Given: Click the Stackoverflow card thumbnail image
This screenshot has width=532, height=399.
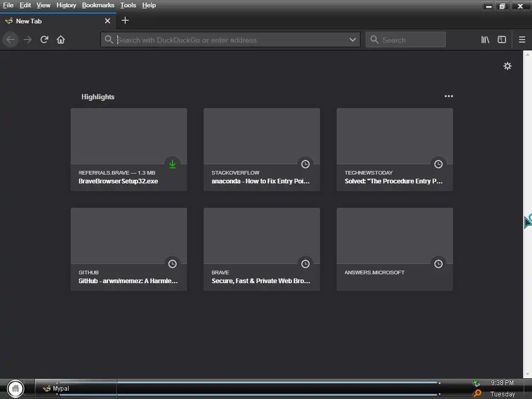Looking at the screenshot, I should pos(262,136).
